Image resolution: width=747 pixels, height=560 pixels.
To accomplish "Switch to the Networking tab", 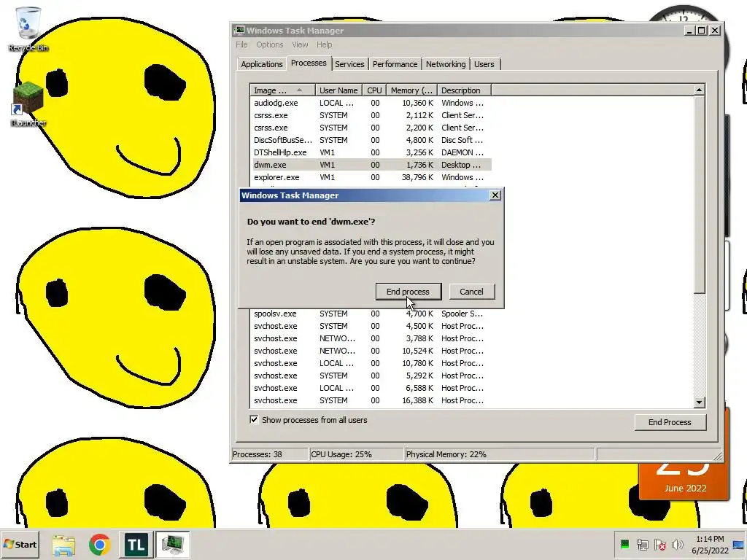I will [446, 64].
